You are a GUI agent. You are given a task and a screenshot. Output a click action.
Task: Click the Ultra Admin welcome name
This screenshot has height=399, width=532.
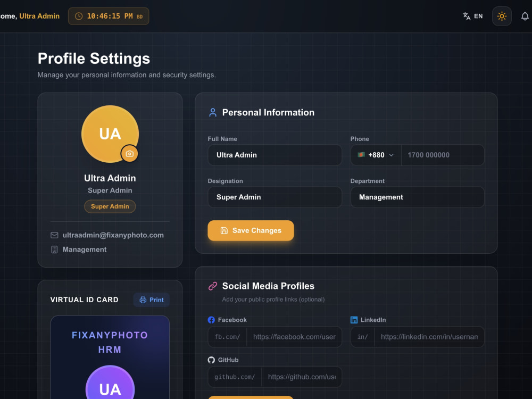coord(39,16)
